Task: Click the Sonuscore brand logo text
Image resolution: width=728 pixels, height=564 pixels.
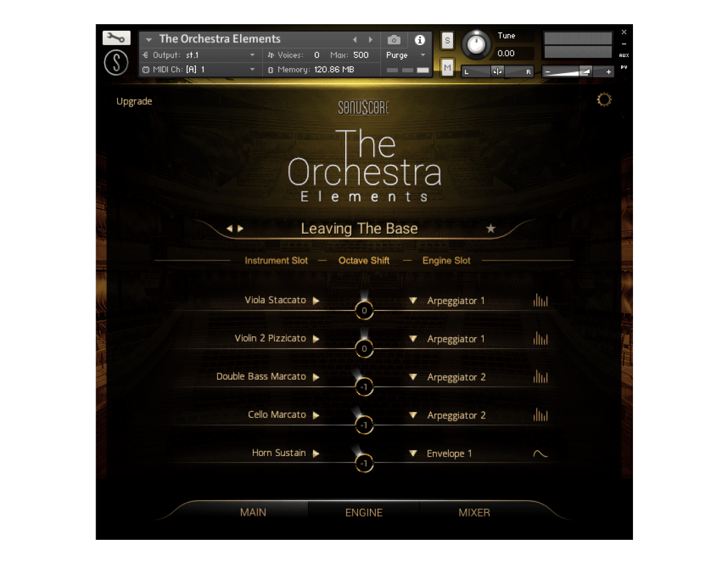Action: click(363, 107)
